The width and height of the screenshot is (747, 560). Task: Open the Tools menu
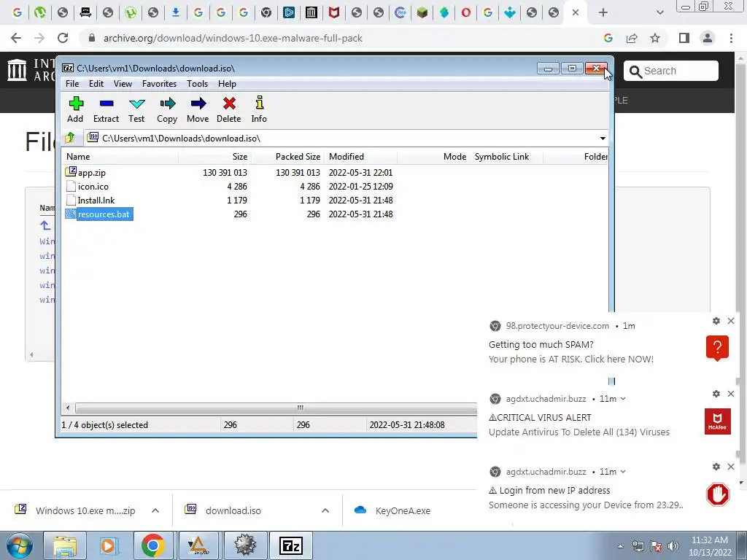[197, 84]
